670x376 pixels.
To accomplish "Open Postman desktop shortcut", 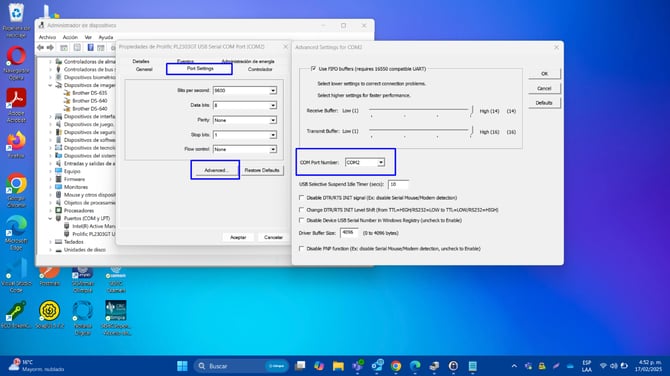I will click(x=49, y=276).
